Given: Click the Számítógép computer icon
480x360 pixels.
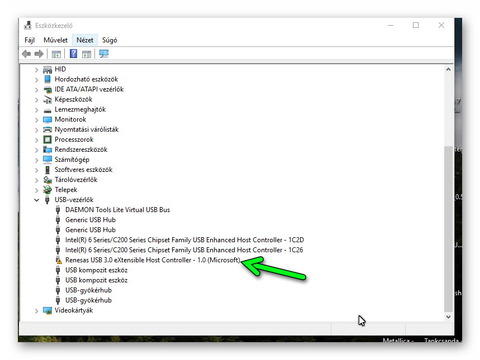Looking at the screenshot, I should coord(48,159).
